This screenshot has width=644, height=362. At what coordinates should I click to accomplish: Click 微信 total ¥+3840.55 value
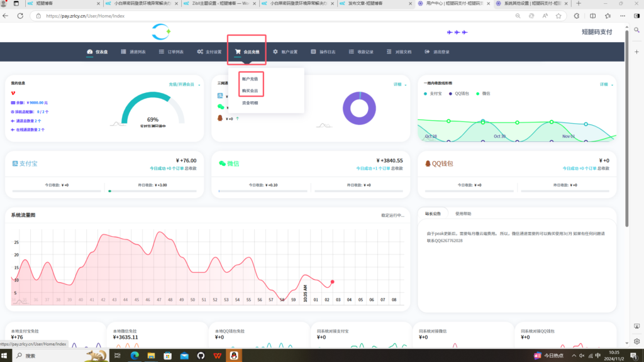pos(389,160)
